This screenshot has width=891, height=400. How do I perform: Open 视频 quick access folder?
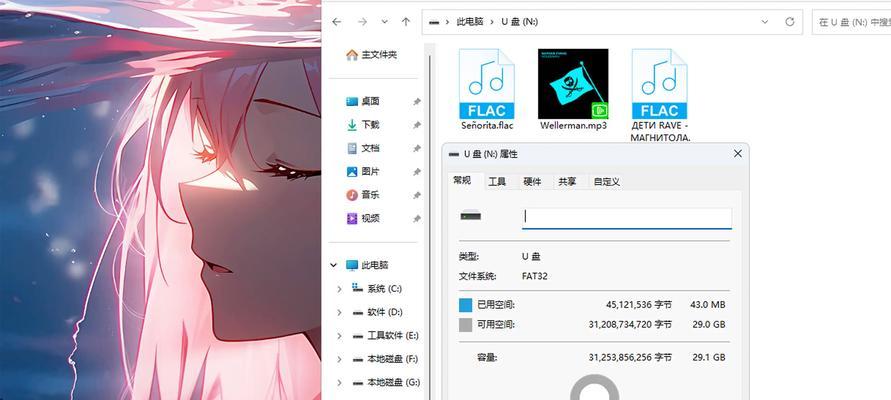363,218
